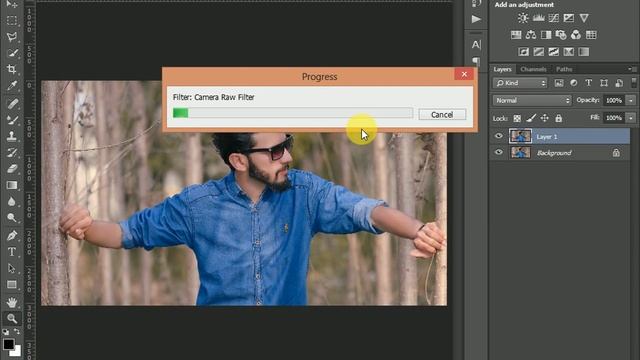Switch to the Channels tab

pos(533,69)
